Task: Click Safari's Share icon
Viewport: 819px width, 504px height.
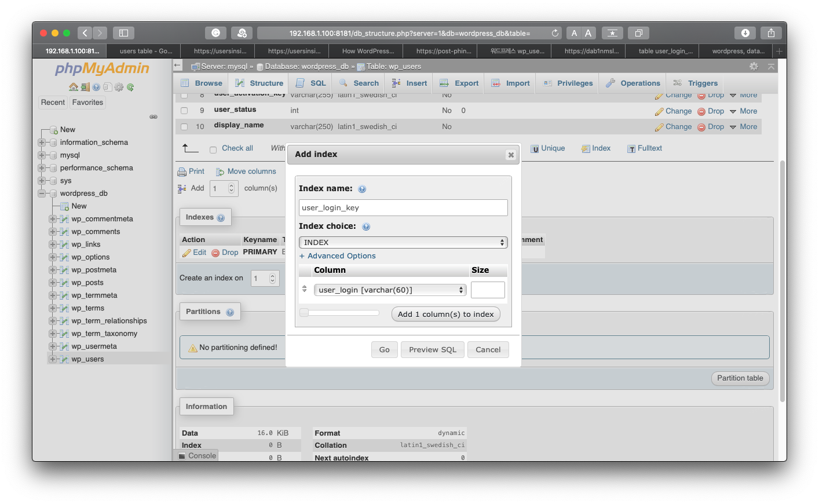Action: tap(771, 33)
